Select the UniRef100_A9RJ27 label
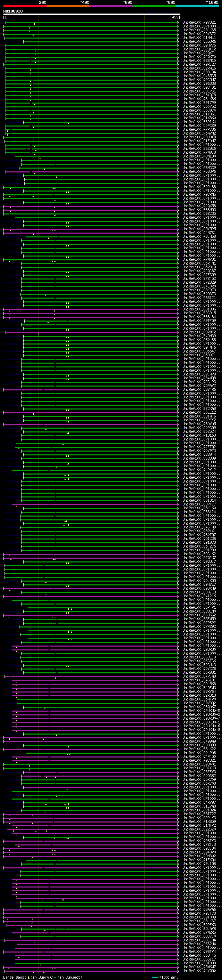The image size is (222, 980). (199, 65)
